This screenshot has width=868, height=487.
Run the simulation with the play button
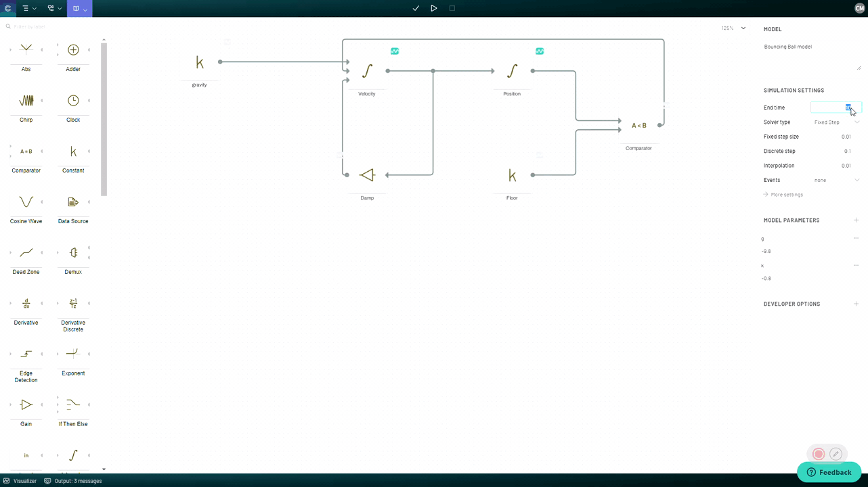coord(433,8)
